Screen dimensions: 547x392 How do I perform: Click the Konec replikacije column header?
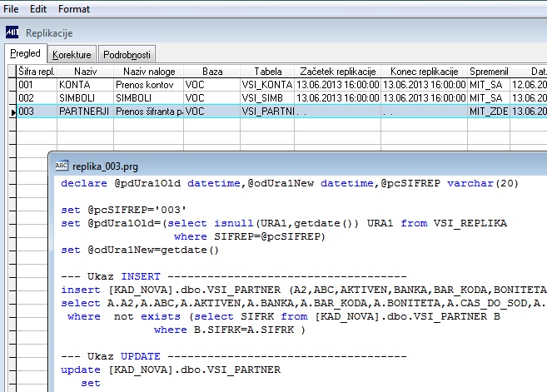pos(423,72)
